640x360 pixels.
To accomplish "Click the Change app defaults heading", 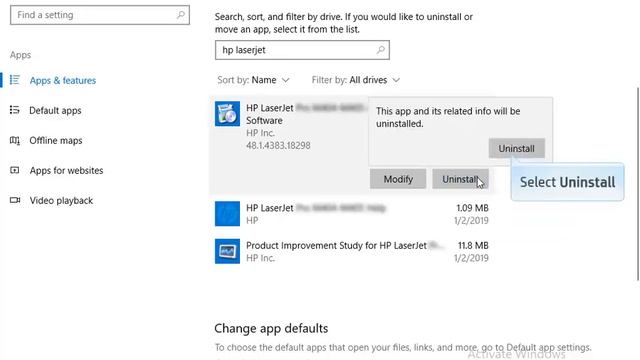I will tap(271, 328).
